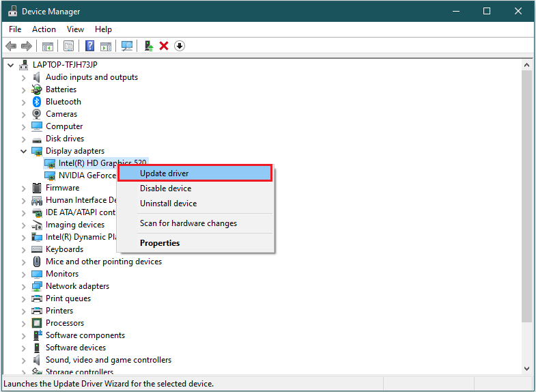Screen dimensions: 536x392
Task: Open the View menu
Action: click(75, 29)
